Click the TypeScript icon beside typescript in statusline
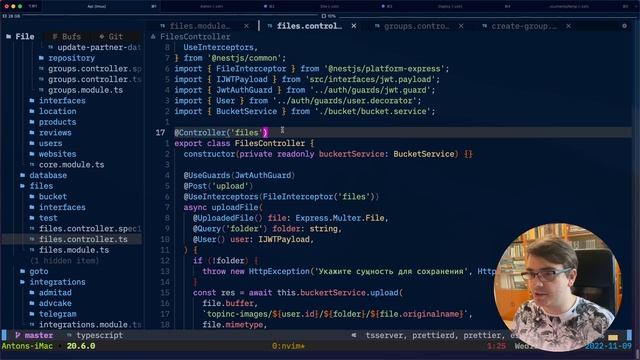This screenshot has height=360, width=640. point(69,335)
